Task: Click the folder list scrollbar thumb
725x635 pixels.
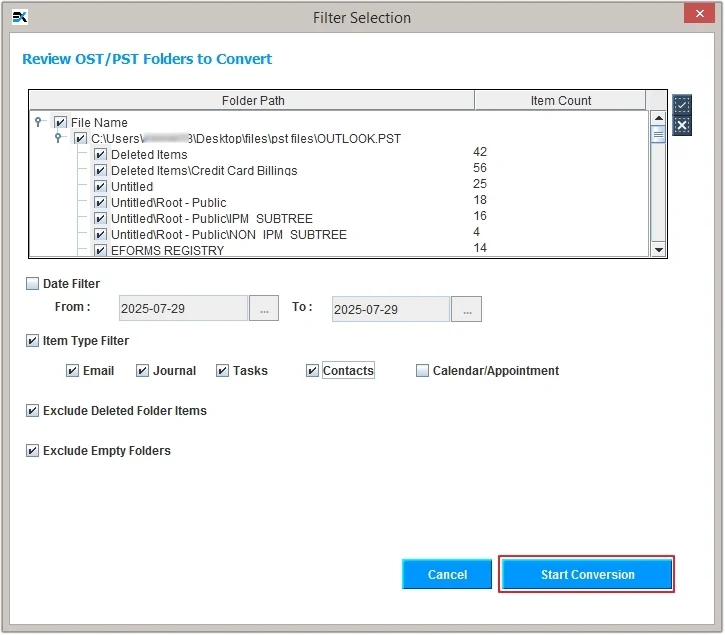Action: 658,134
